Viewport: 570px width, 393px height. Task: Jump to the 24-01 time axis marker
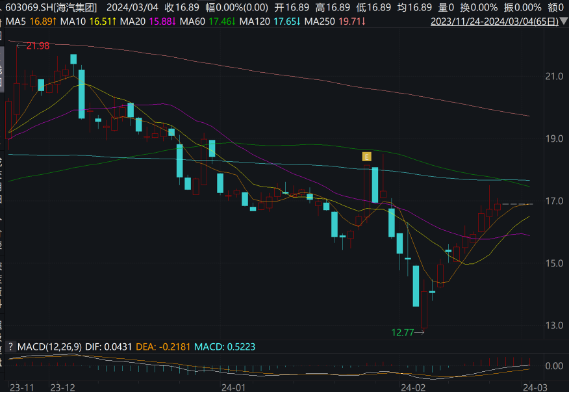coord(233,388)
